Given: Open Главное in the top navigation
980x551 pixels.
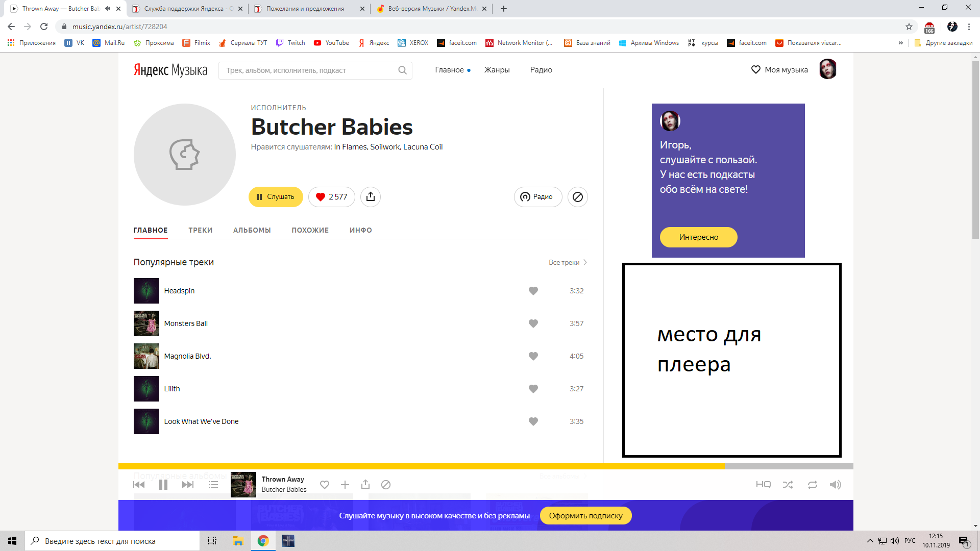Looking at the screenshot, I should pos(450,70).
